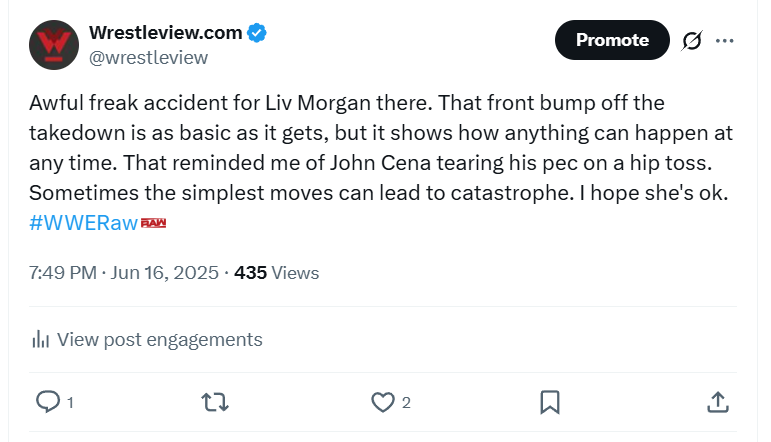The image size is (771, 442).
Task: Click the Wrestleview profile avatar
Action: (x=55, y=44)
